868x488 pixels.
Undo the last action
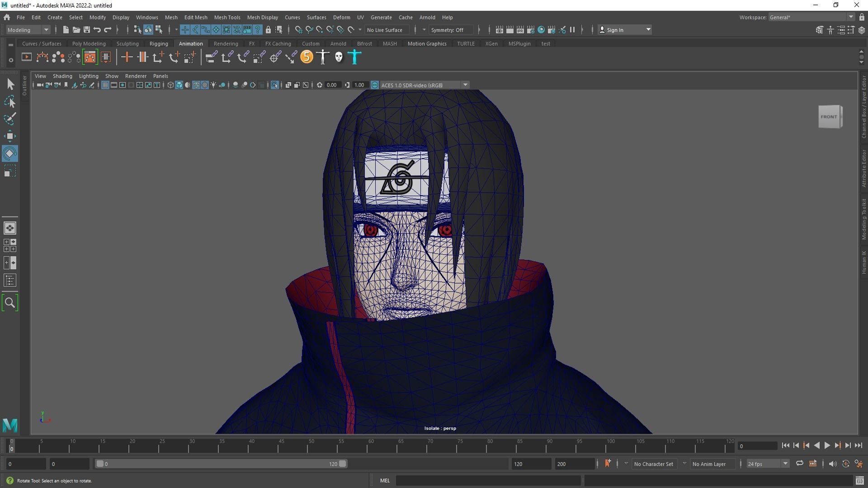coord(97,30)
